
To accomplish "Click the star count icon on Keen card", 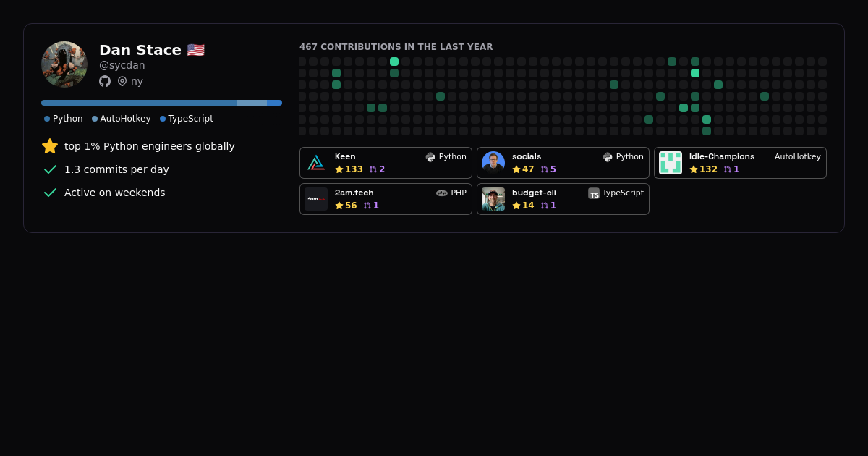I will click(x=339, y=169).
